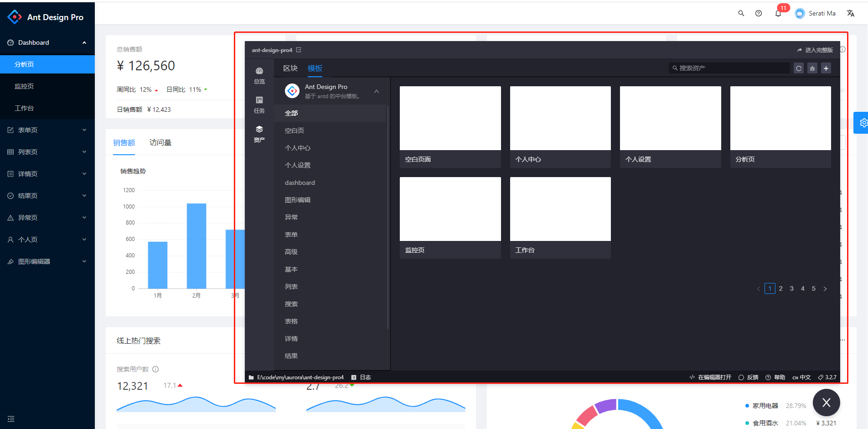Open the notifications bell icon

(778, 13)
